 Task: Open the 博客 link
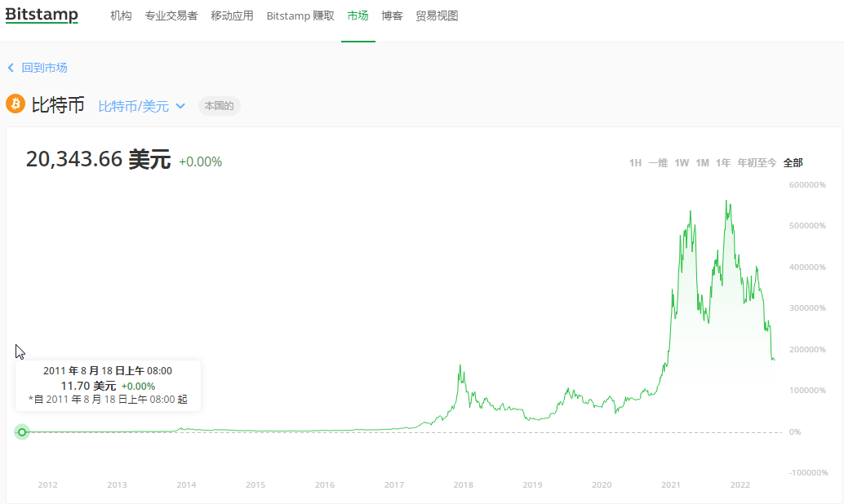click(392, 16)
